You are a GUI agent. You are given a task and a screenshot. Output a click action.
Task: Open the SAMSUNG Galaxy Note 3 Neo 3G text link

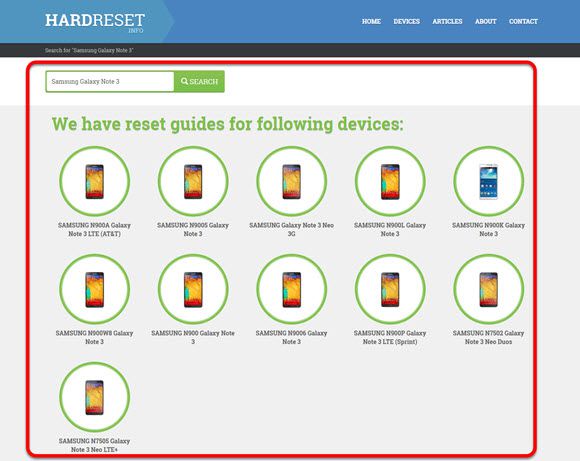click(x=291, y=229)
